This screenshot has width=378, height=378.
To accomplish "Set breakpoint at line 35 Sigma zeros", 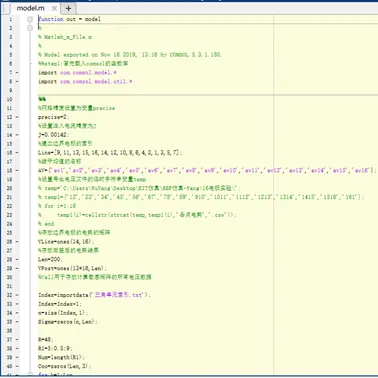I will pos(17,322).
